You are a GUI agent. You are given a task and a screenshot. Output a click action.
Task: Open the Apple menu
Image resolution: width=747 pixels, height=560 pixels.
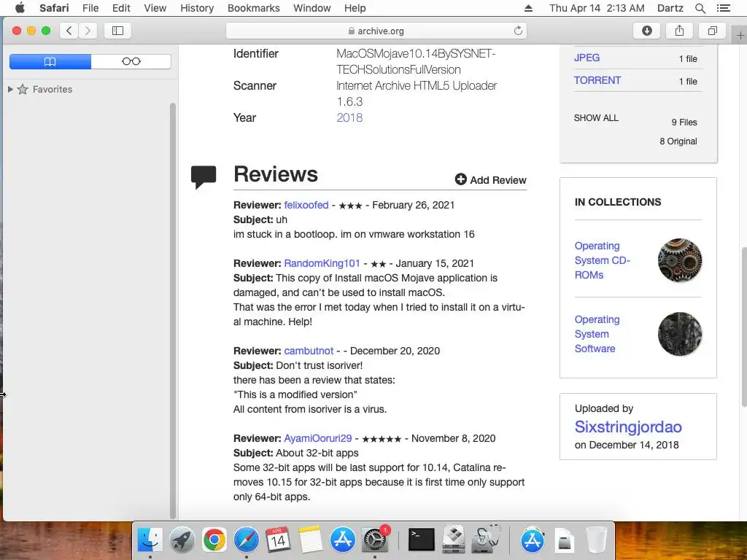click(x=20, y=8)
